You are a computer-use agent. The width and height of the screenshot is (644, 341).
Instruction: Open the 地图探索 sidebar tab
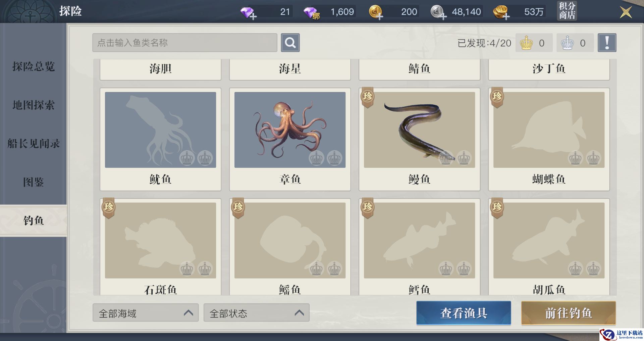pyautogui.click(x=33, y=105)
